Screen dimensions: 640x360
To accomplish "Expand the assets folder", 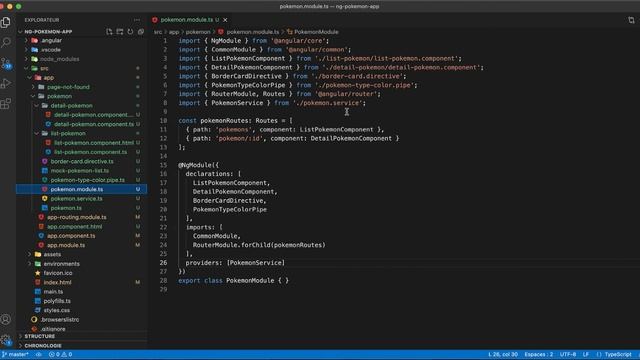I will click(x=52, y=254).
